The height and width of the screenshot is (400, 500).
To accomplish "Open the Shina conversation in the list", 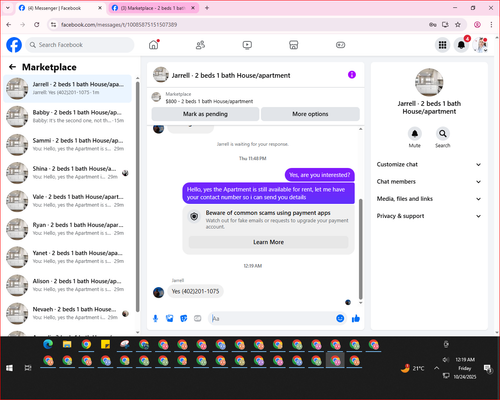I will [68, 173].
